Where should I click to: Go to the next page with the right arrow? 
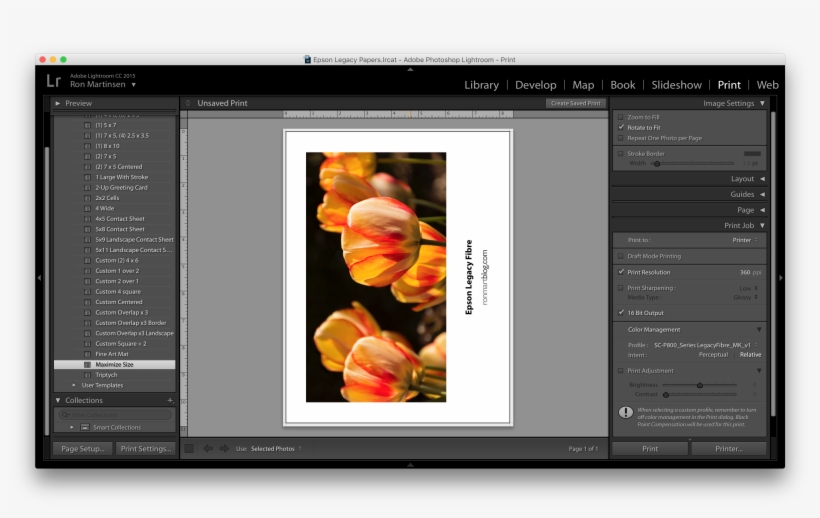pyautogui.click(x=224, y=448)
